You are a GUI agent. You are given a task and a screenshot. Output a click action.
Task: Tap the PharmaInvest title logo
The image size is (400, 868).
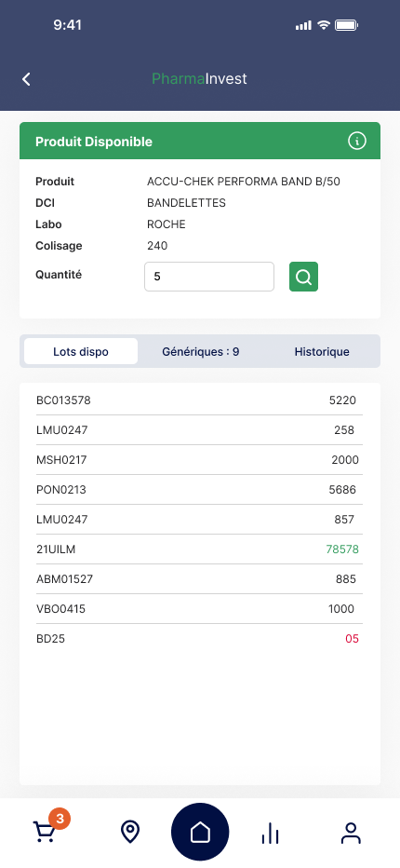click(200, 78)
